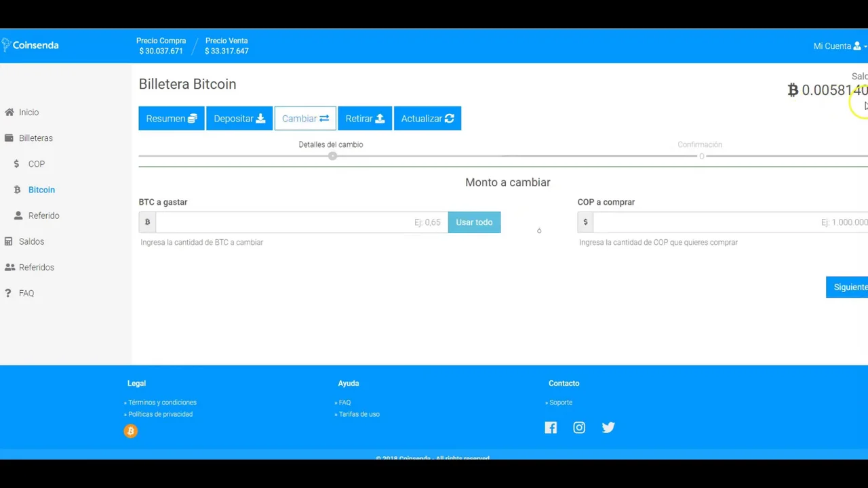Select the Cambiar exchange tab

tap(305, 119)
